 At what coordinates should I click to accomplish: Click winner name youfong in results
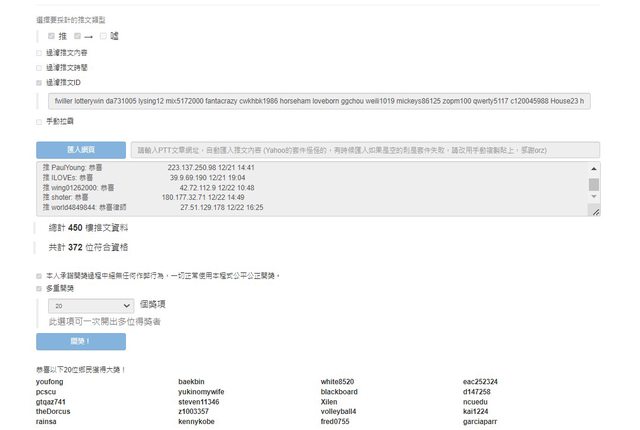click(49, 382)
